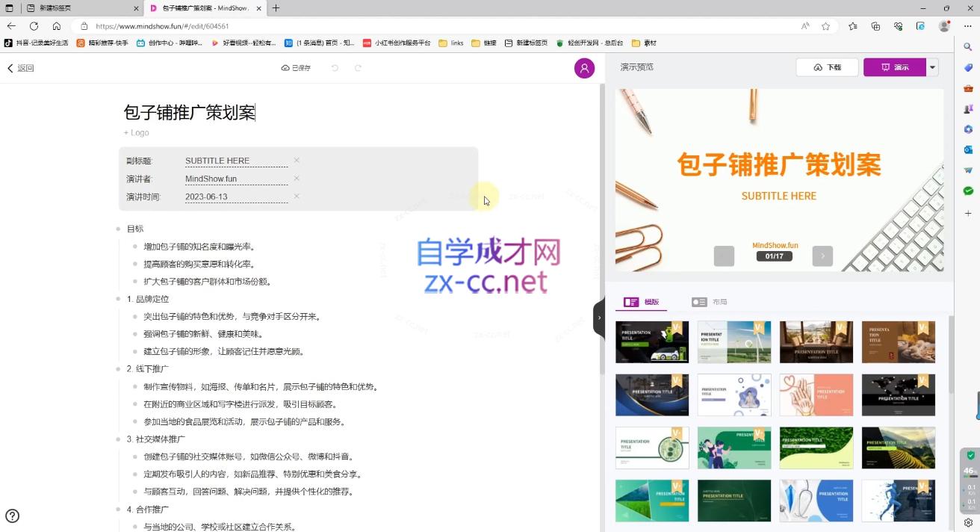The image size is (980, 532).
Task: Click the help question mark icon
Action: 12,516
